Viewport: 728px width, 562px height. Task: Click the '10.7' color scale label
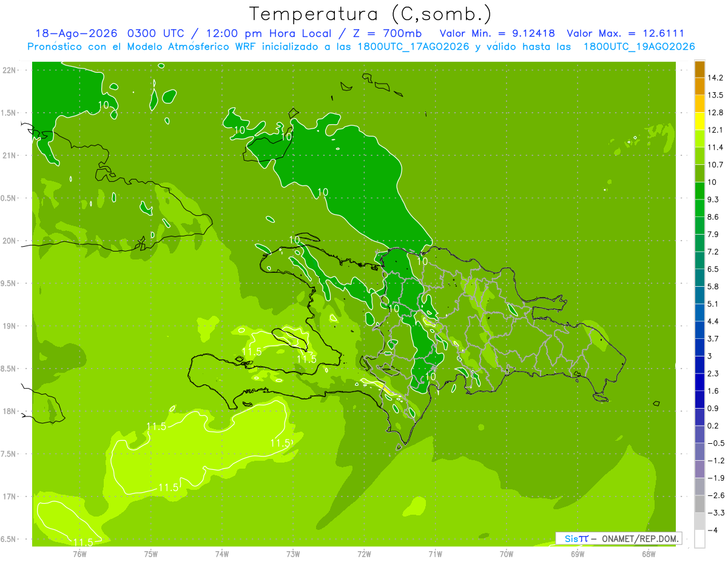715,165
